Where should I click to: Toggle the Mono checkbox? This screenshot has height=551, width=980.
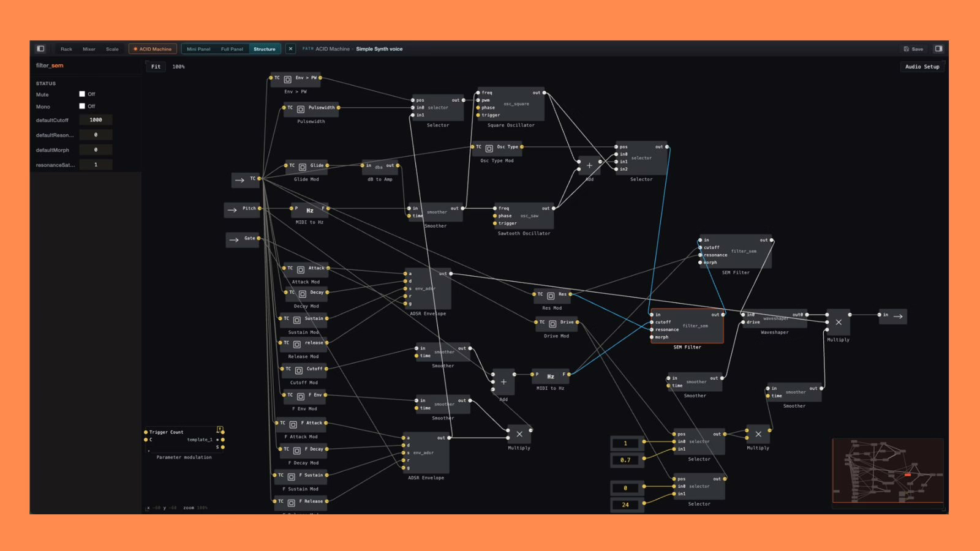82,107
